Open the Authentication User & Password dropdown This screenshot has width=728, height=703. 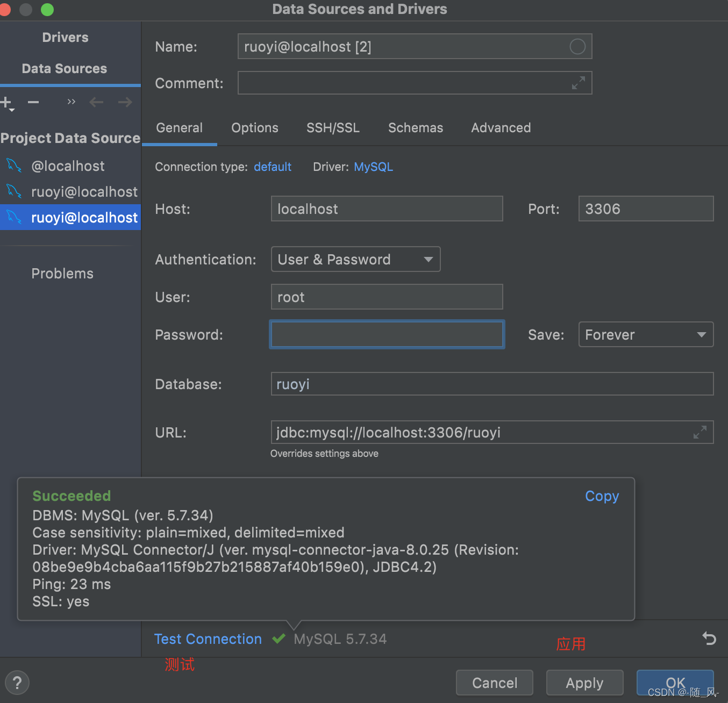[355, 259]
